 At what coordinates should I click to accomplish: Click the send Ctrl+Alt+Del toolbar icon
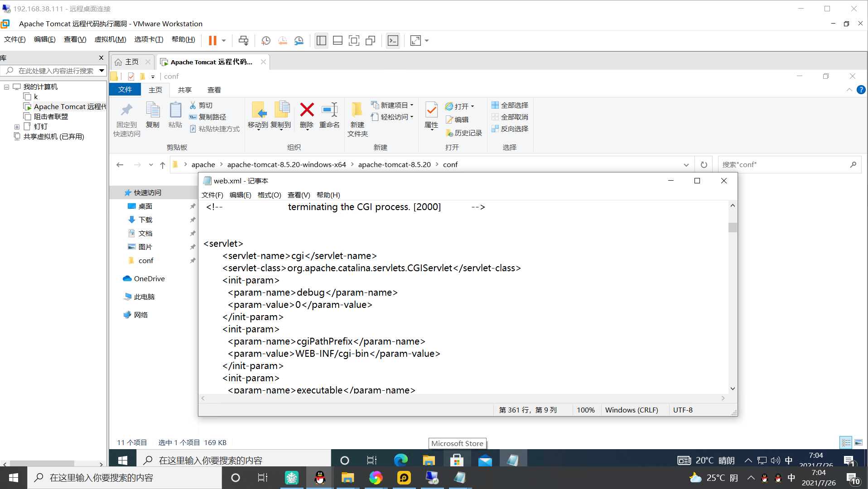click(x=243, y=41)
